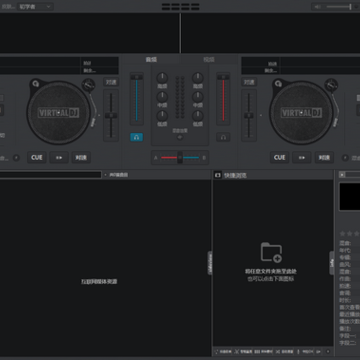The height and width of the screenshot is (360, 360).
Task: Click the master volume speaker icon
Action: tap(318, 7)
